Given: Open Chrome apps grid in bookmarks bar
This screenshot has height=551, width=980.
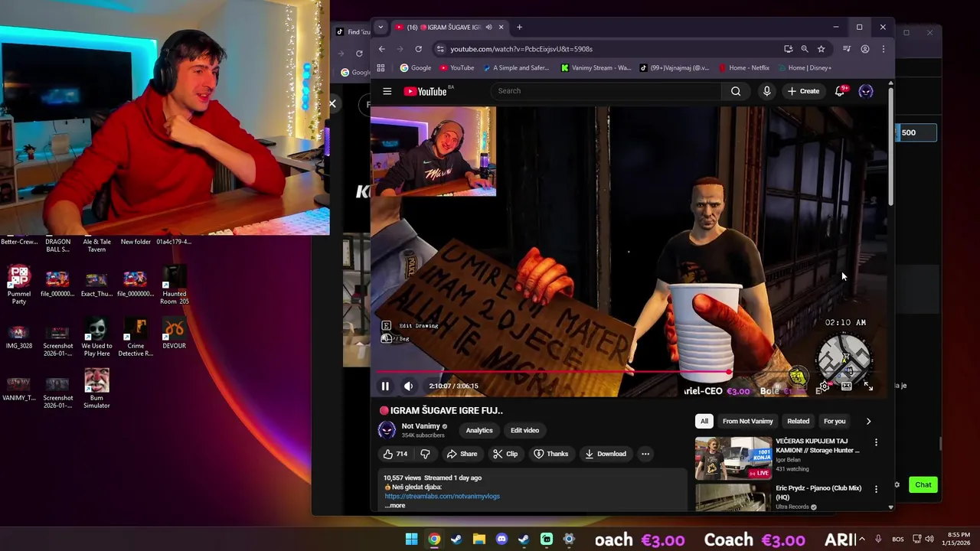Looking at the screenshot, I should pyautogui.click(x=381, y=68).
